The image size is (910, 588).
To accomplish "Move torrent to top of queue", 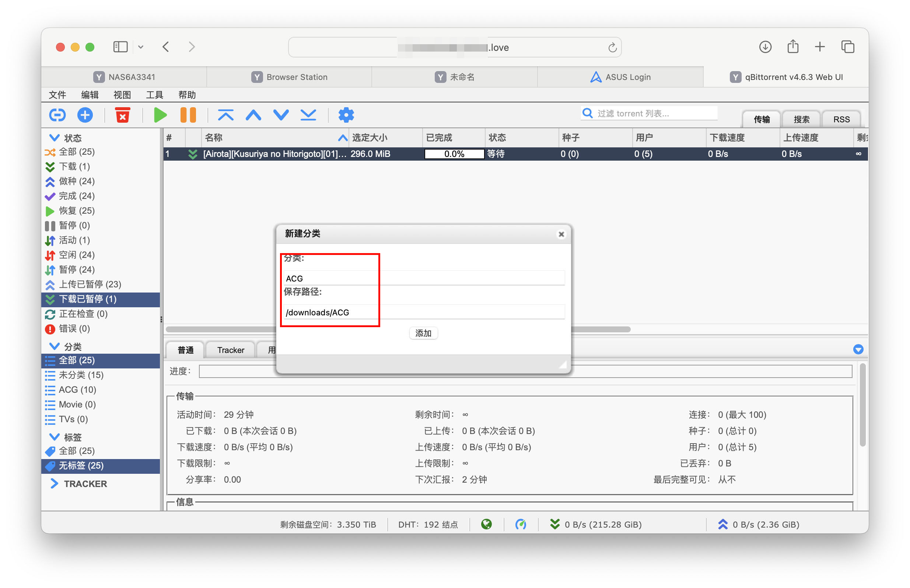I will 225,115.
